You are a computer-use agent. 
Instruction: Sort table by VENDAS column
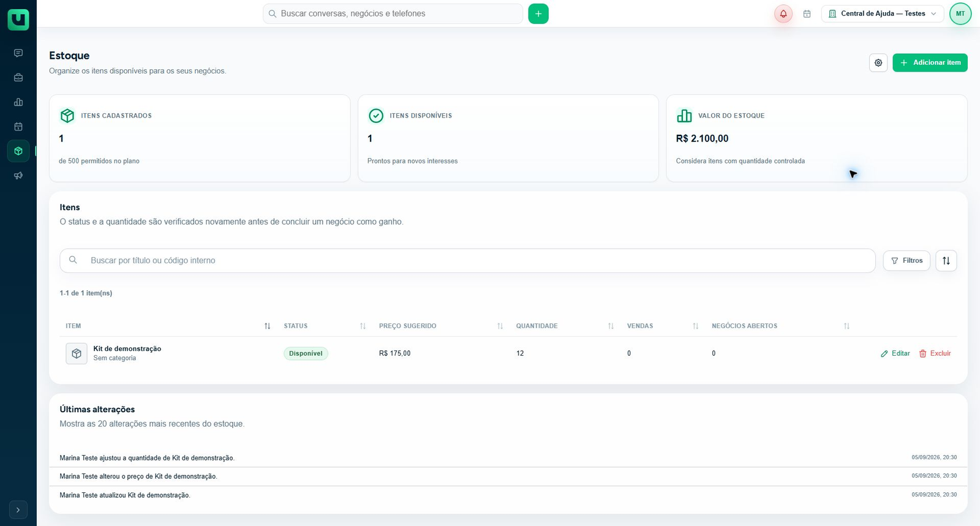tap(695, 326)
